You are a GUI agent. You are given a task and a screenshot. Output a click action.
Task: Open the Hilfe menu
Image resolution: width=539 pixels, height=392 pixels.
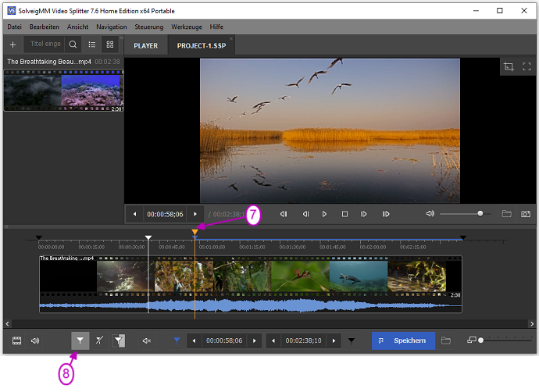click(216, 27)
